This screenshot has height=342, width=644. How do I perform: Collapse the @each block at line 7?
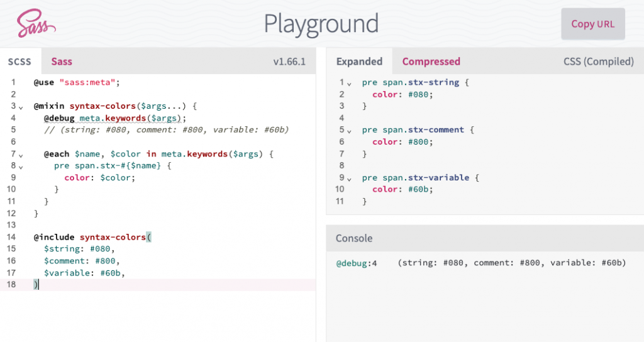tap(21, 156)
